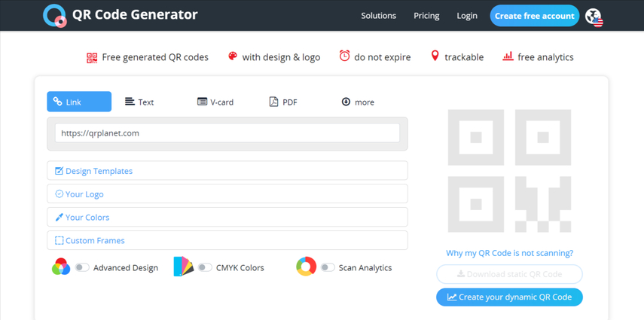Screen dimensions: 644x320
Task: Expand the Custom Frames section
Action: click(227, 240)
